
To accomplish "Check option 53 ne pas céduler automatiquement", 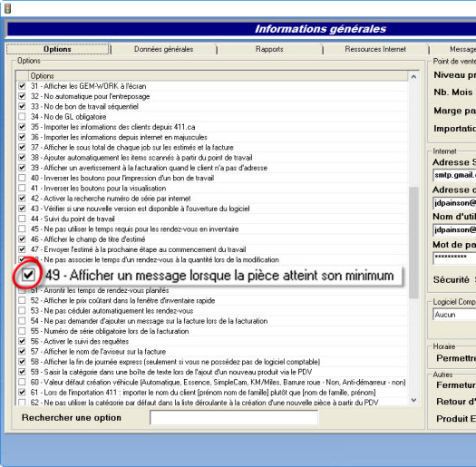I will pyautogui.click(x=22, y=311).
